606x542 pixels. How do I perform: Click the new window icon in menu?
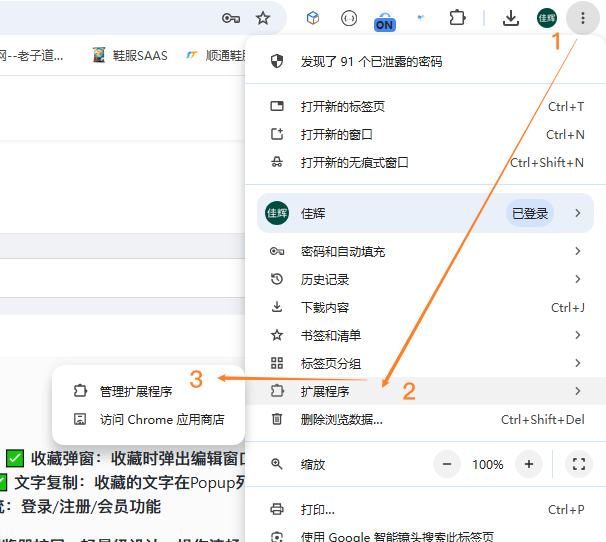(277, 134)
